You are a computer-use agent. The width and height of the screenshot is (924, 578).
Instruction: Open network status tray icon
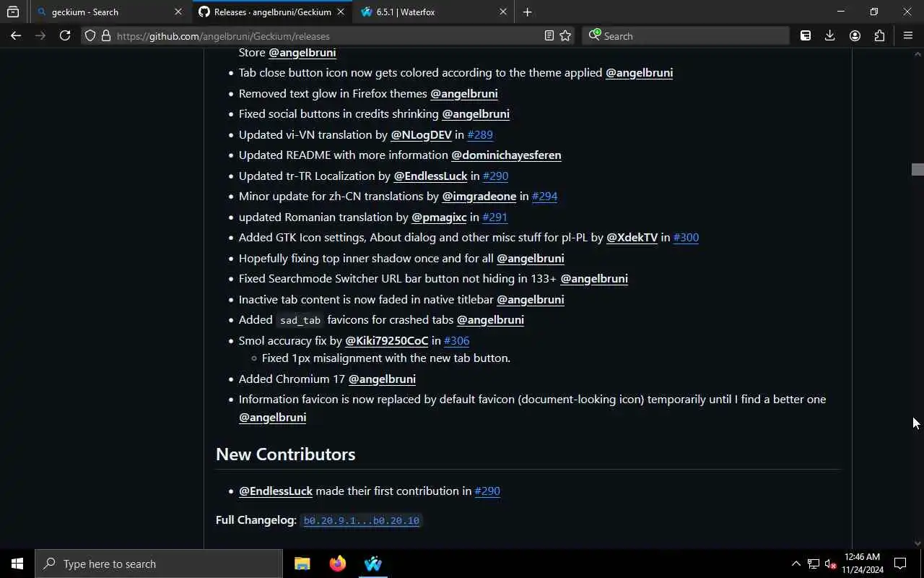click(814, 564)
